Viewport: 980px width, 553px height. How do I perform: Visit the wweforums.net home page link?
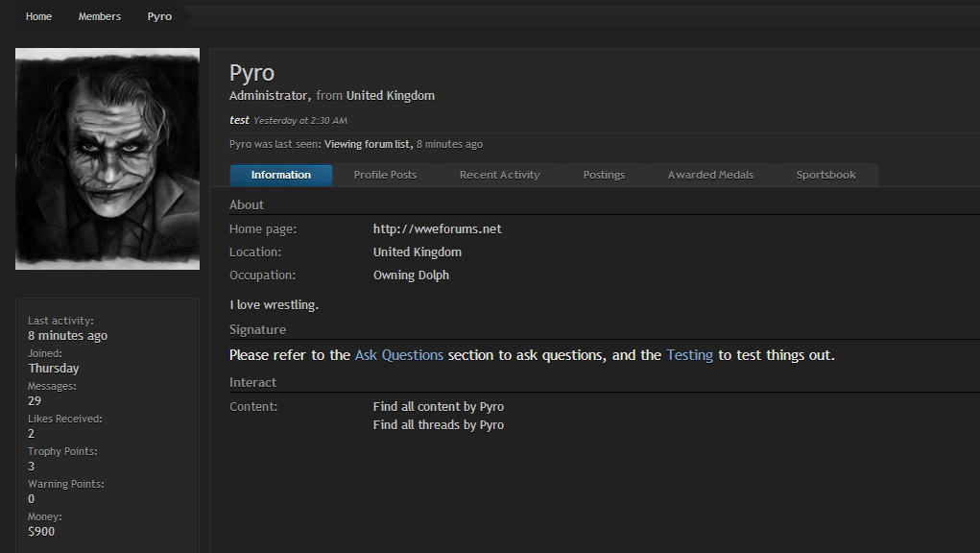click(x=437, y=229)
